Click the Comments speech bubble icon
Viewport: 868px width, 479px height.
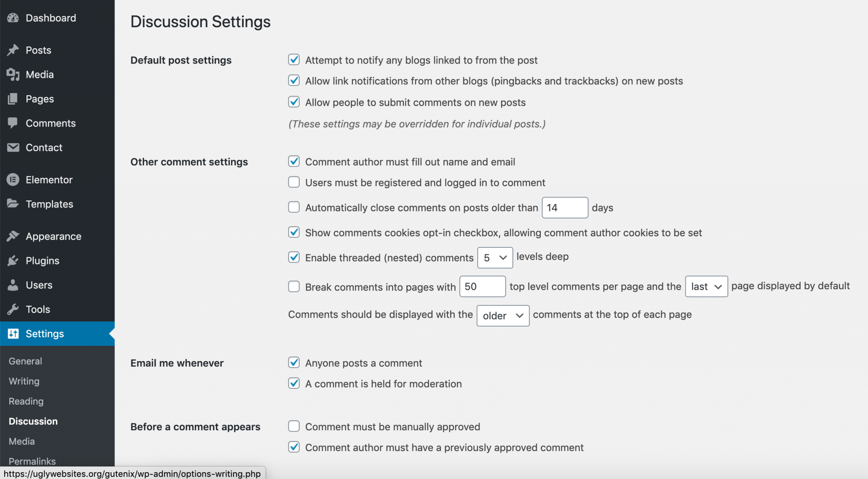point(13,123)
